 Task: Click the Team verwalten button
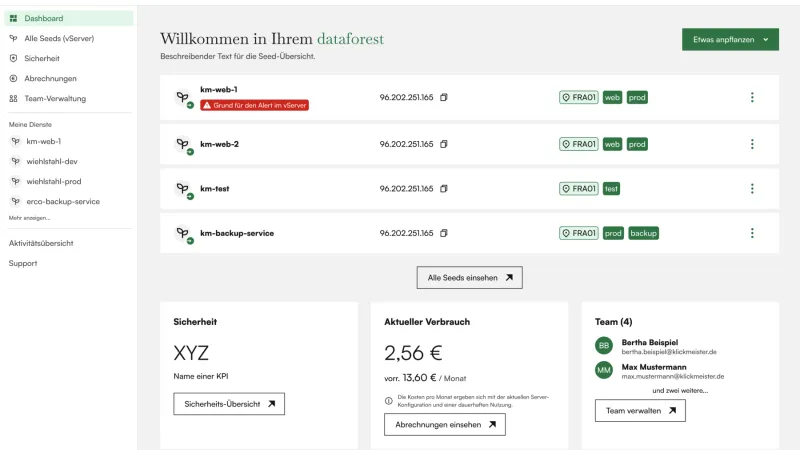[640, 410]
